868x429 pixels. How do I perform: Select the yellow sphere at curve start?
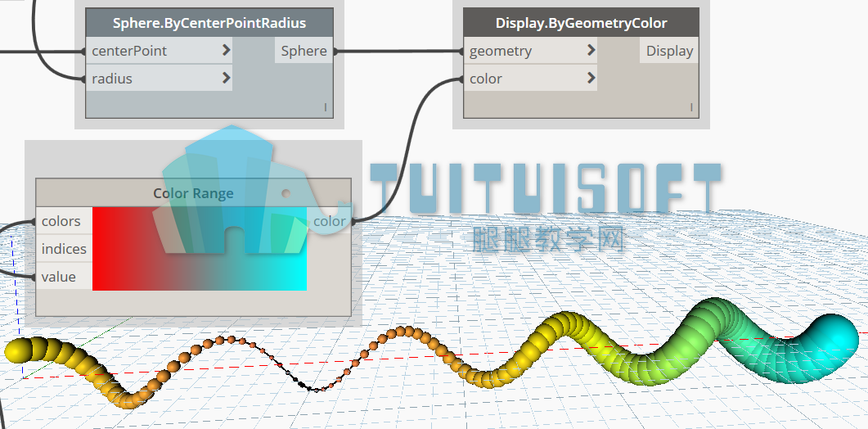[18, 350]
